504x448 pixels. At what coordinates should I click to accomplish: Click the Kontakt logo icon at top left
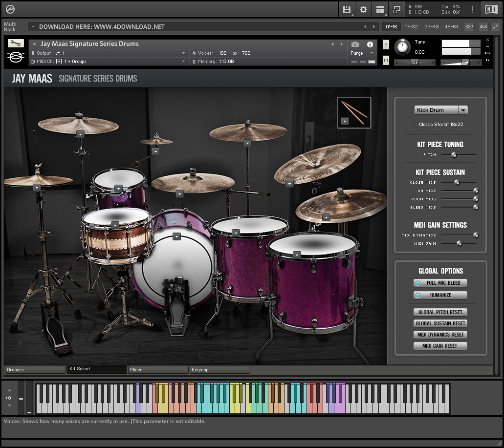[x=10, y=9]
